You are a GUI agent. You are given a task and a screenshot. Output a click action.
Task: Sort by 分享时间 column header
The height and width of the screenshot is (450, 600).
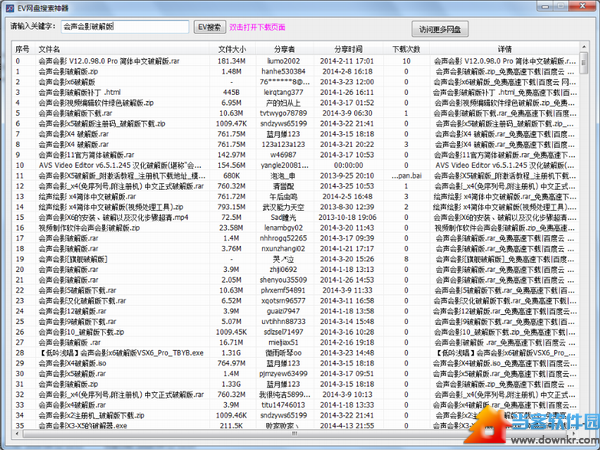pos(348,49)
